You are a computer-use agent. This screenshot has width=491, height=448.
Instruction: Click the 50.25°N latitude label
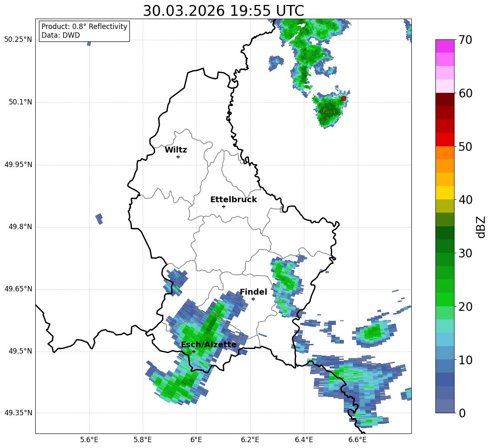(x=18, y=40)
